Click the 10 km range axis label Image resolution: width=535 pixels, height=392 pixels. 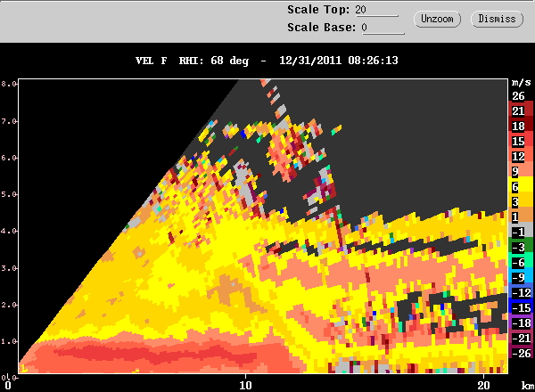pos(245,385)
